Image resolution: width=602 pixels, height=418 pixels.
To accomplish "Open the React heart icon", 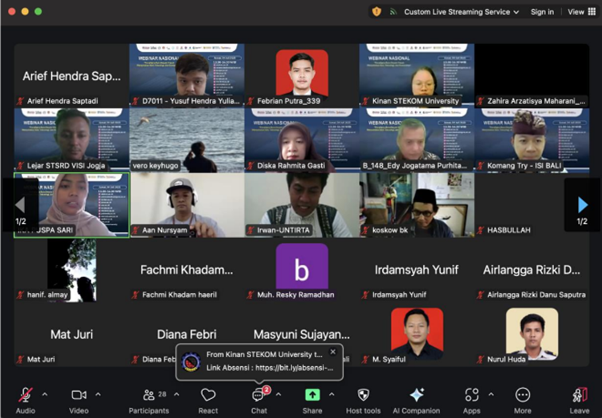I will pos(208,395).
